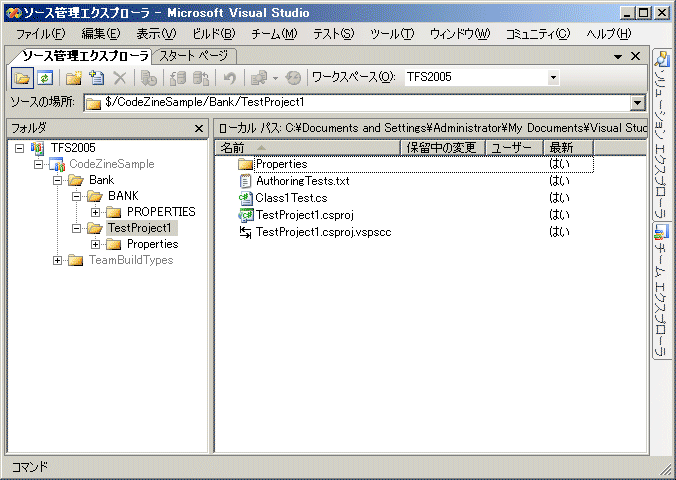The height and width of the screenshot is (480, 676).
Task: Click the TestProject1.csproj project icon
Action: [x=246, y=215]
